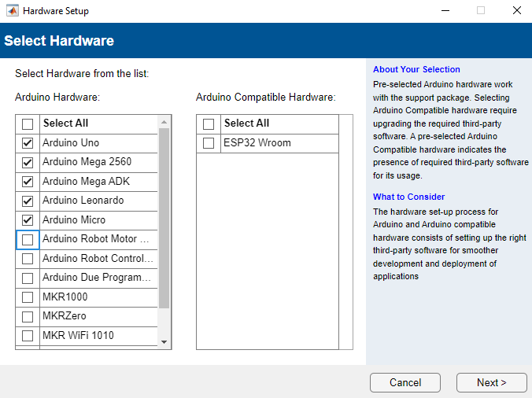Tick the ESP32 Wroom checkbox
Viewport: 532px width, 398px height.
tap(209, 143)
